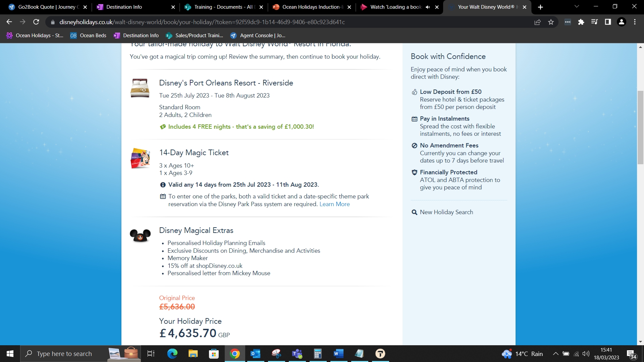
Task: Open the Learn More link
Action: coord(334,204)
